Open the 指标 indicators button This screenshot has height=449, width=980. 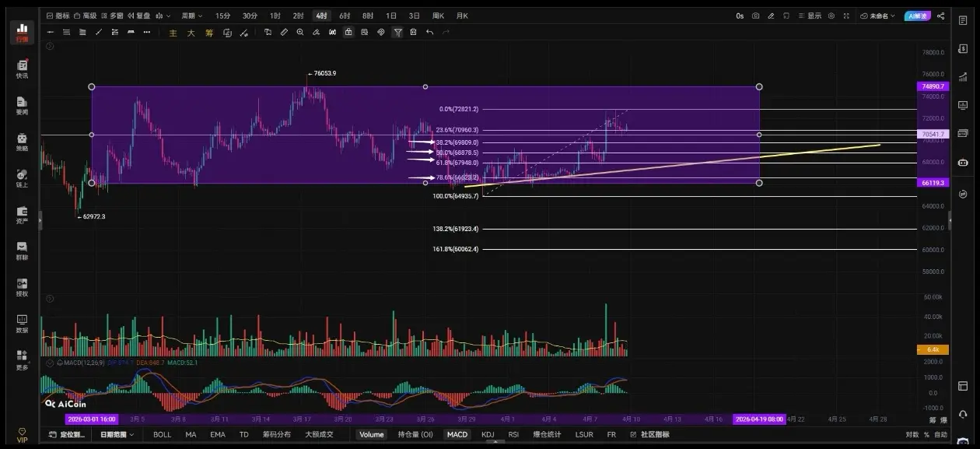click(x=58, y=16)
